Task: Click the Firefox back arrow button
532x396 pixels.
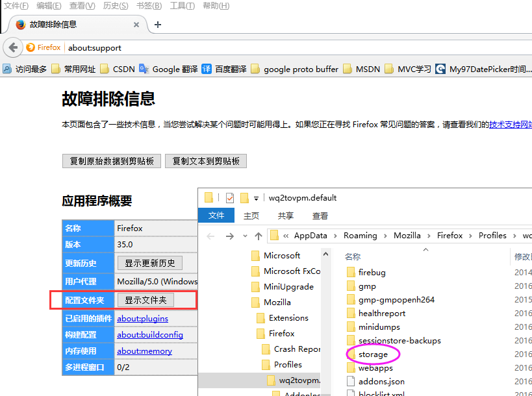Action: tap(13, 47)
